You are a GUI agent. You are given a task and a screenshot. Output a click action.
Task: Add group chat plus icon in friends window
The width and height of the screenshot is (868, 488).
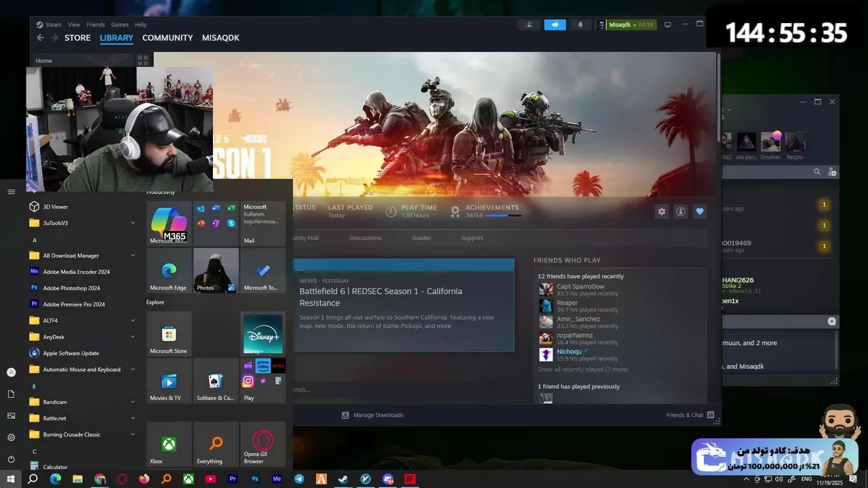831,321
